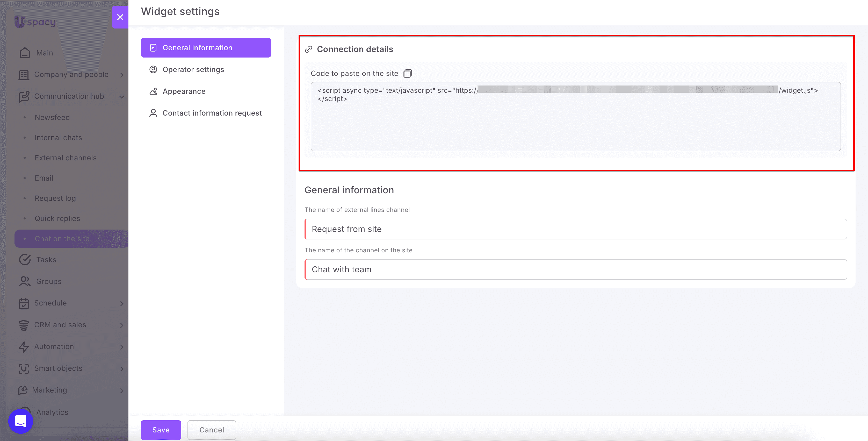Switch to the Appearance tab
The height and width of the screenshot is (441, 868).
[x=206, y=91]
